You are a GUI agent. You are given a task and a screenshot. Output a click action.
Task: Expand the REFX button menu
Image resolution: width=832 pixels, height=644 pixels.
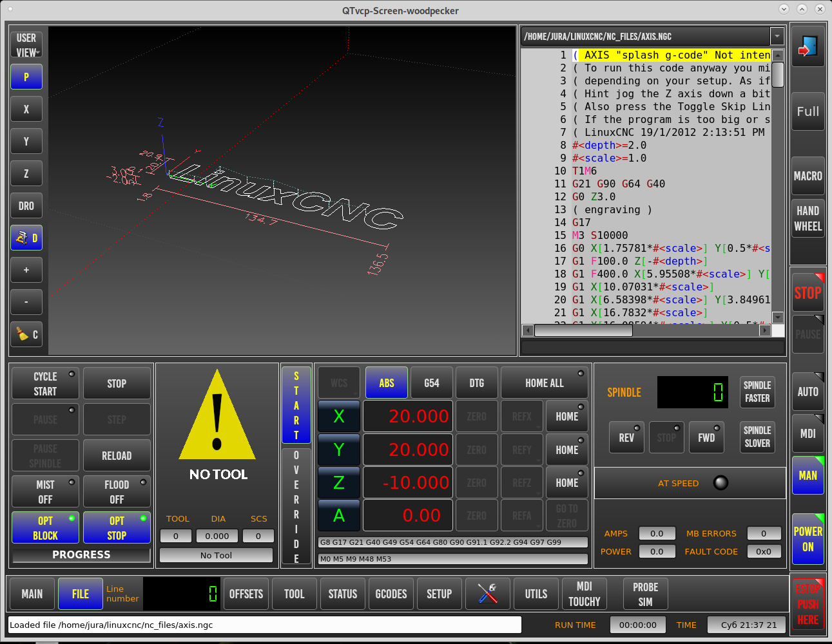[522, 417]
